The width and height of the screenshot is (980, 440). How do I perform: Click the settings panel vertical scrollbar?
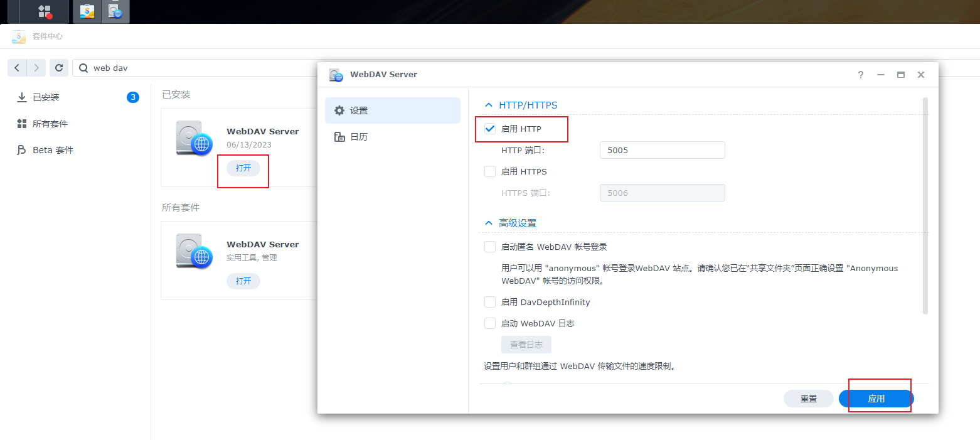click(x=925, y=206)
